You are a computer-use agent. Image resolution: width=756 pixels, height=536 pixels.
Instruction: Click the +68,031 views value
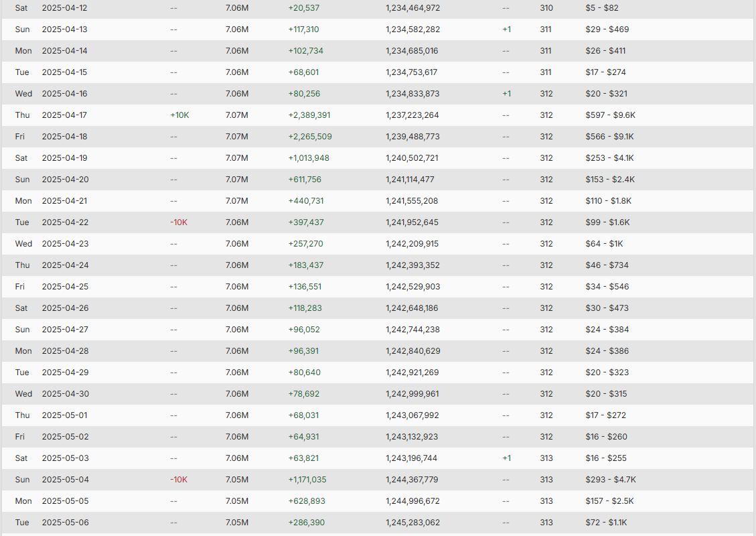303,415
